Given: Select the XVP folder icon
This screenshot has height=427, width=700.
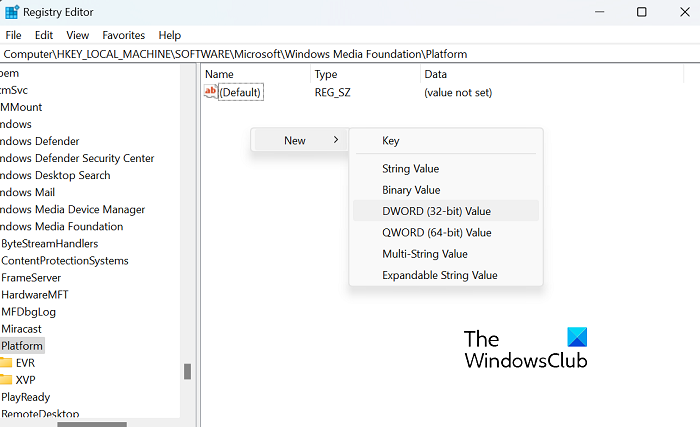Looking at the screenshot, I should coord(6,379).
